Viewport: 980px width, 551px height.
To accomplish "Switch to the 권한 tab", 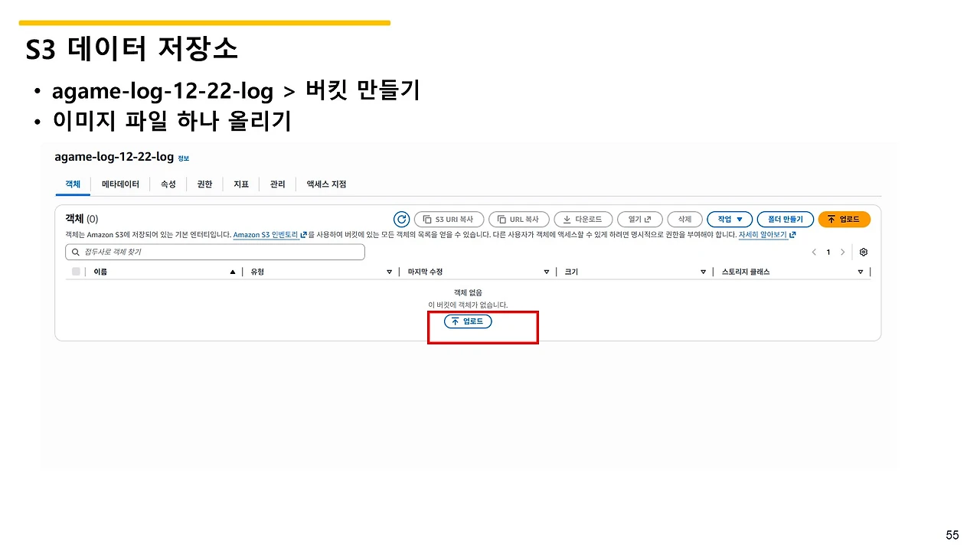I will click(204, 184).
